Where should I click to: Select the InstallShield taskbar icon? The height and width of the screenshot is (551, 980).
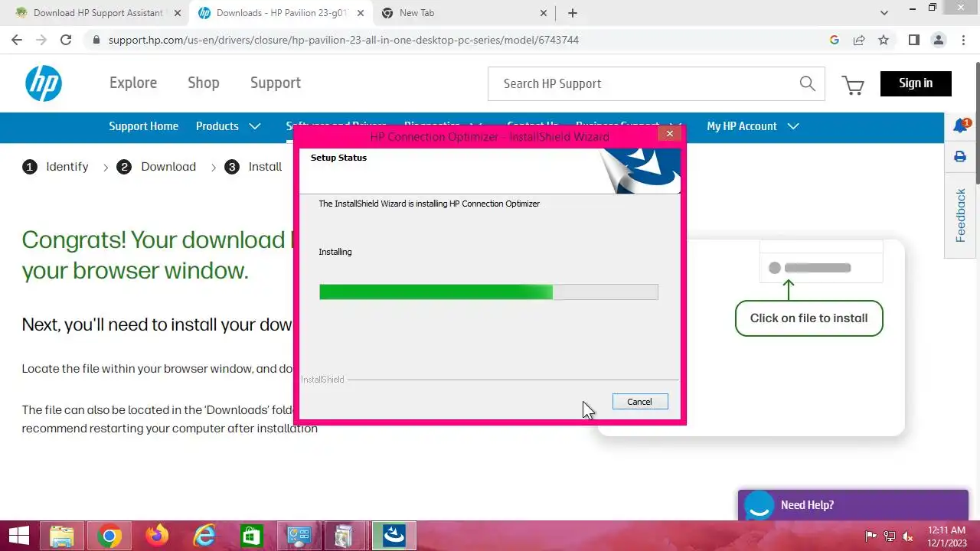(x=394, y=536)
